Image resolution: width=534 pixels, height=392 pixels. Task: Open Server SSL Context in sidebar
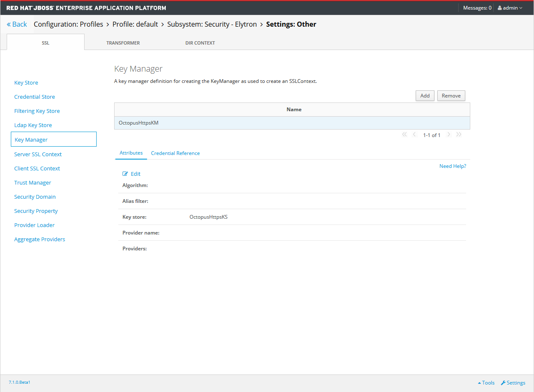pyautogui.click(x=38, y=154)
